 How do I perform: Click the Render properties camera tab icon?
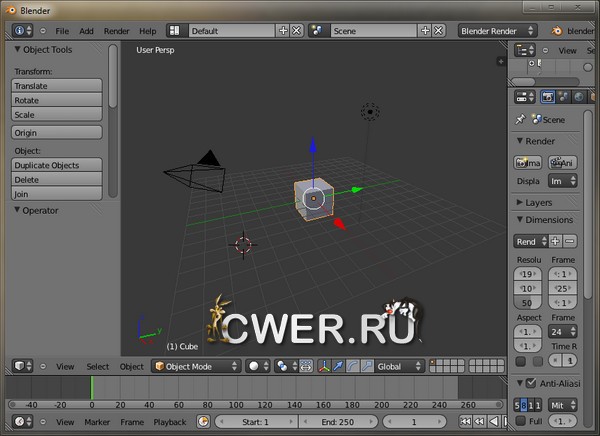548,97
